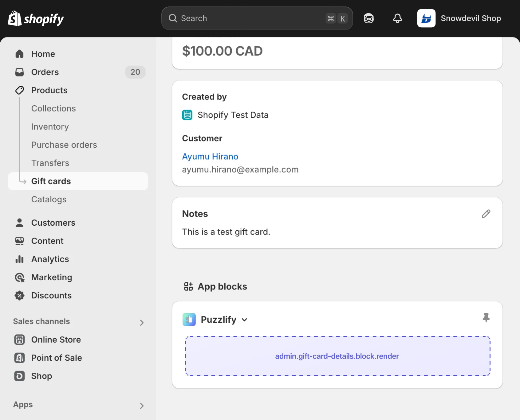Click the App blocks heading
520x420 pixels.
point(222,287)
